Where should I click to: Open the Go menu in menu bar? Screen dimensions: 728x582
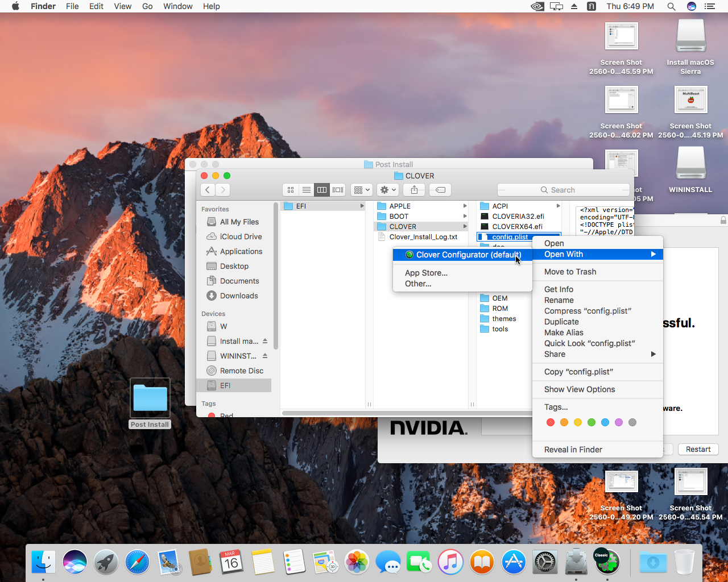click(147, 6)
